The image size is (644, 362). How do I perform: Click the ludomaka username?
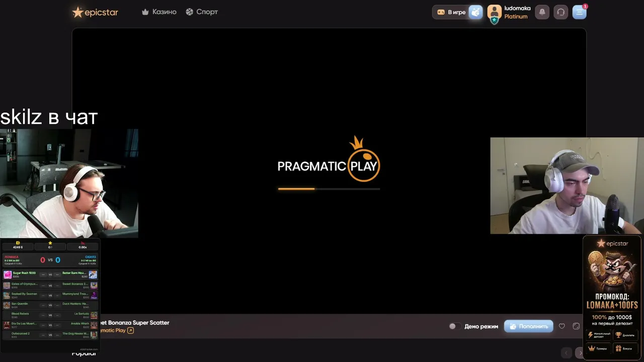pyautogui.click(x=517, y=8)
